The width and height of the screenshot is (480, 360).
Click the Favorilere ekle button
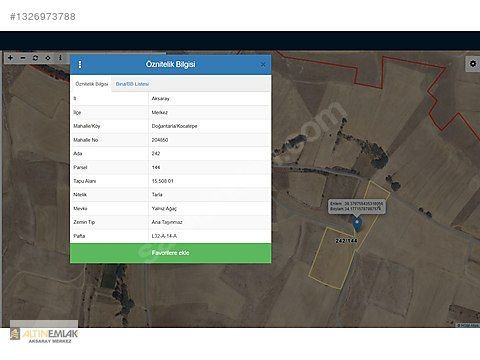pos(170,253)
